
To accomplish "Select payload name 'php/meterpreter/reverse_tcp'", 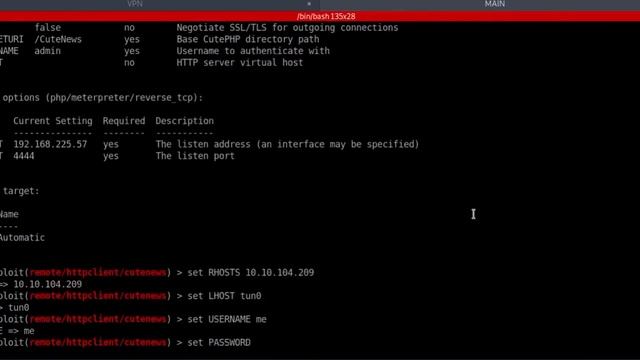I will pyautogui.click(x=121, y=98).
